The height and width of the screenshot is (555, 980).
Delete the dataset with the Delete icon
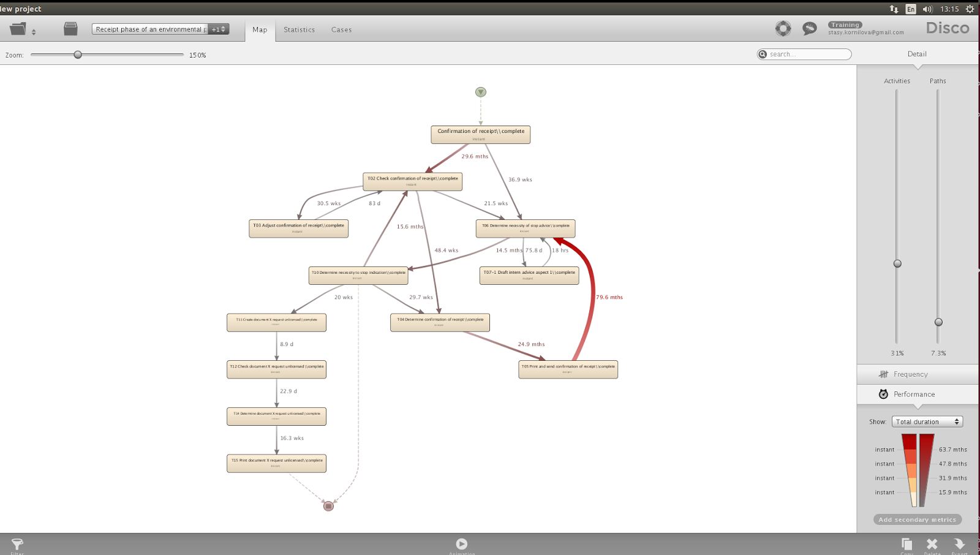932,544
